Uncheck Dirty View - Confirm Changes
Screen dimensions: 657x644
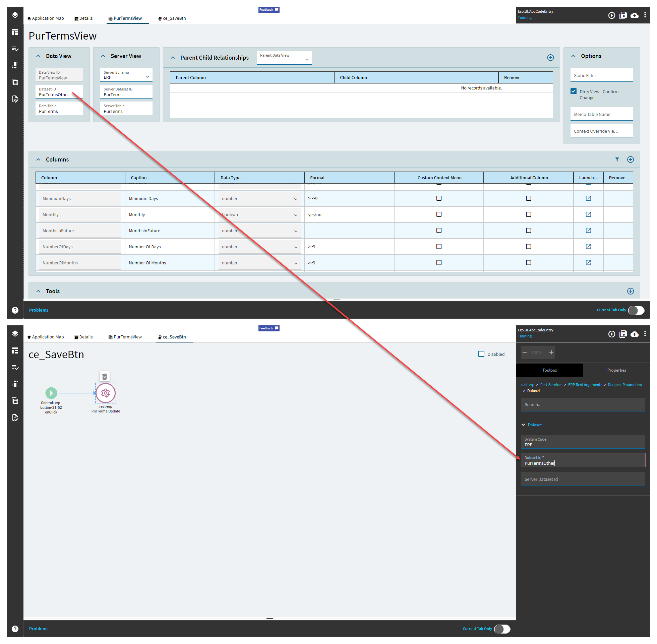tap(574, 91)
